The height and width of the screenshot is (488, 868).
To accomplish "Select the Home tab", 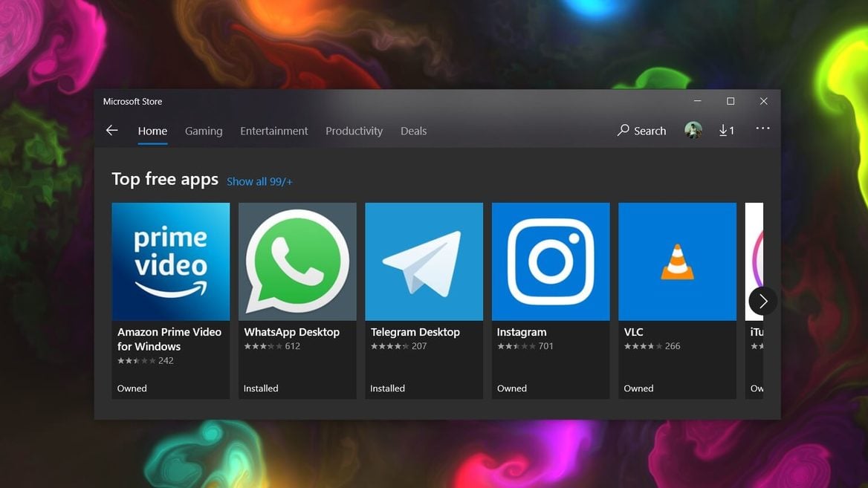I will point(152,131).
